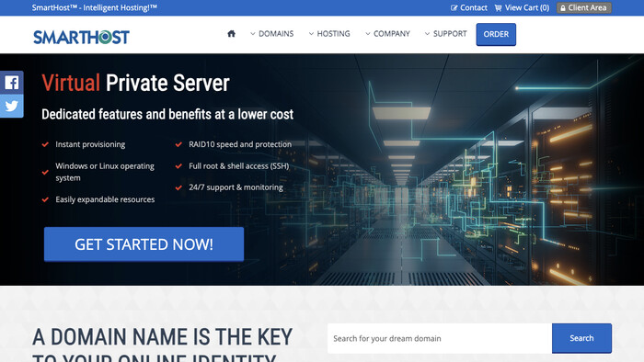Click 'RAID10 speed and protection' text
Image resolution: width=644 pixels, height=362 pixels.
[x=240, y=144]
